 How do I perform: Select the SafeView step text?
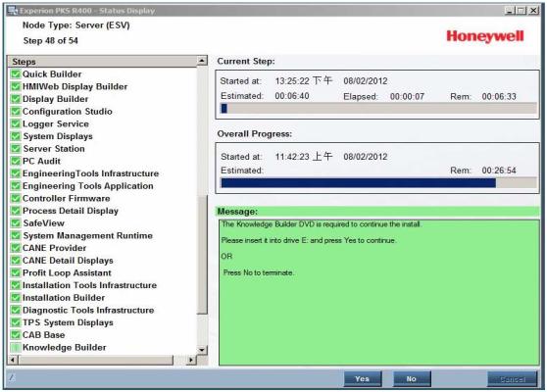pos(43,223)
